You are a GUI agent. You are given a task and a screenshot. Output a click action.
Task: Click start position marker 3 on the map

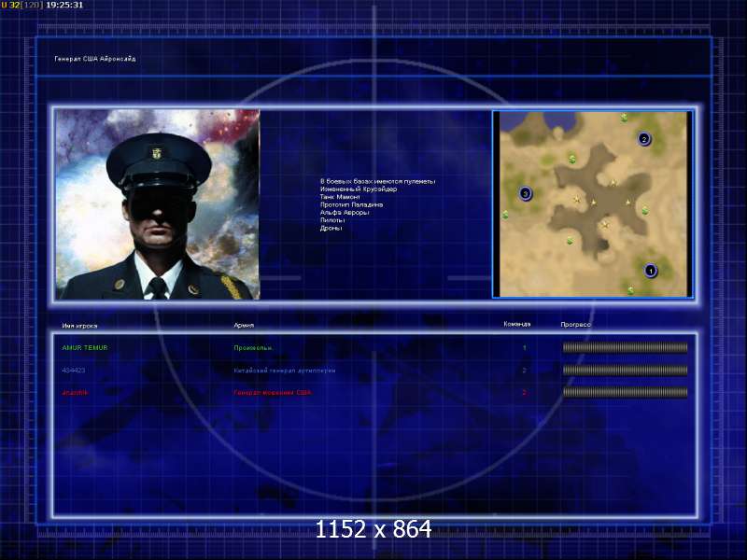click(525, 194)
